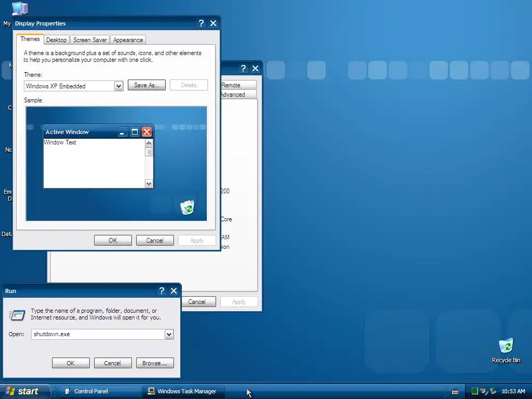Viewport: 532px width, 399px height.
Task: Click Save As button for theme
Action: click(x=147, y=85)
